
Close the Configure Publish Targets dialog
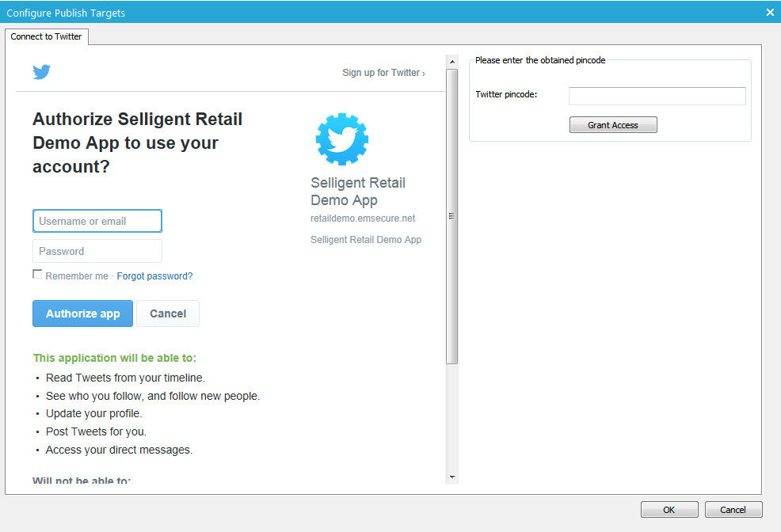pos(770,13)
